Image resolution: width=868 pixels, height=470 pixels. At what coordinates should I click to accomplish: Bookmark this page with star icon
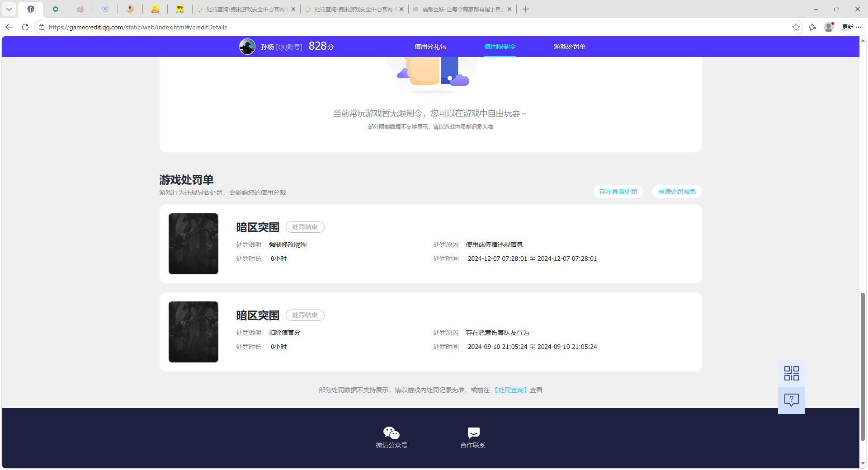pos(796,27)
